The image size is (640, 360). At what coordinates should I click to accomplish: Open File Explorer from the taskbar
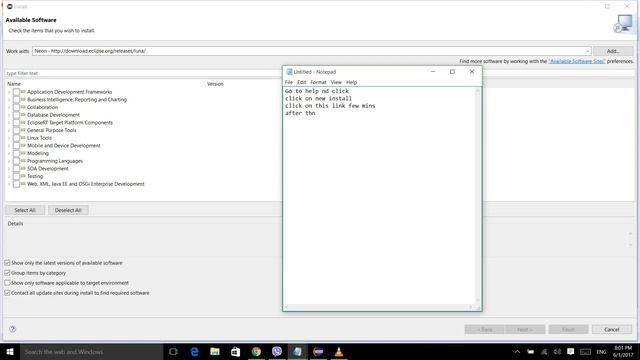point(215,351)
